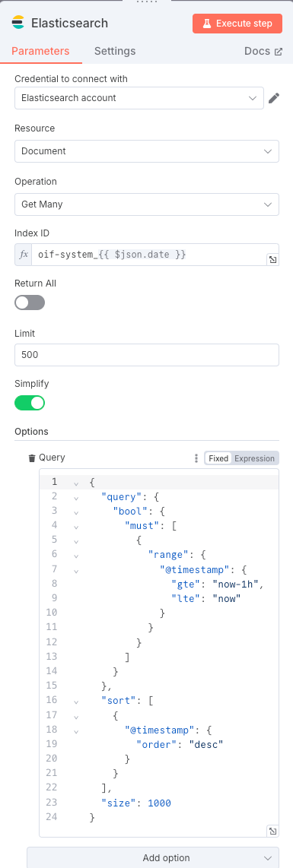Screen dimensions: 293x868
Task: Open the Docs external link
Action: point(263,51)
